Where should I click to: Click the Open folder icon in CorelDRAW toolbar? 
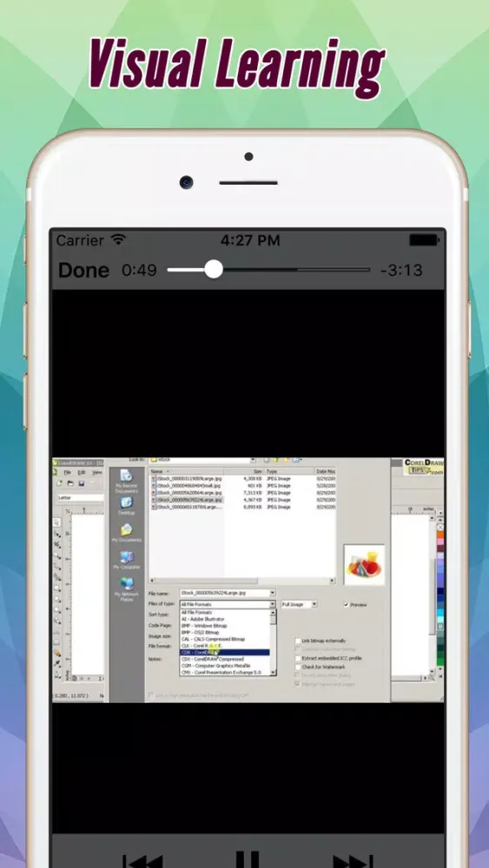pyautogui.click(x=72, y=483)
